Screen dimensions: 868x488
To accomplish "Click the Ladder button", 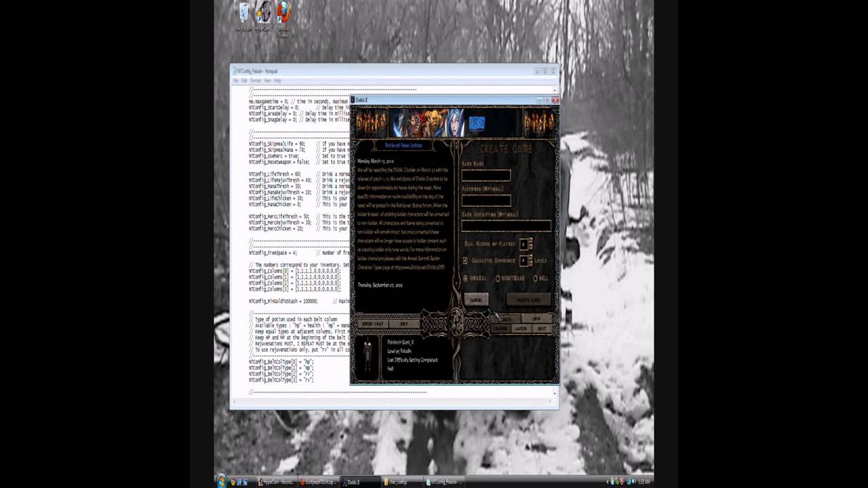I will 521,329.
